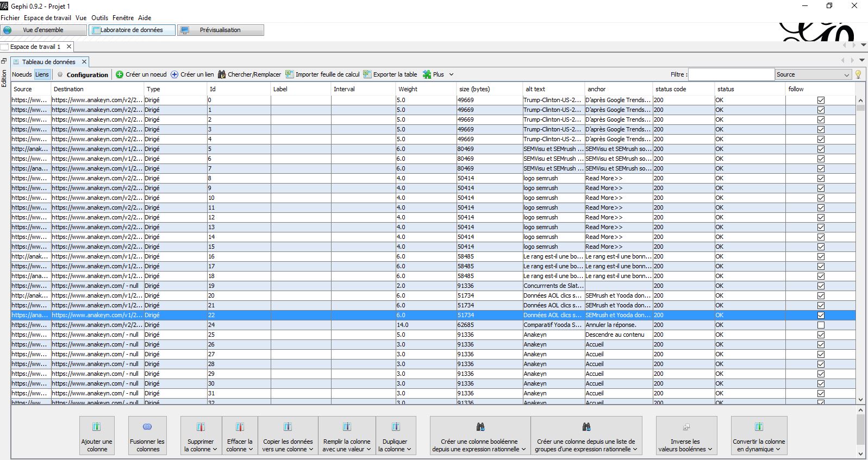Click Créer une colonne depuis liste de groupes icon
Image resolution: width=868 pixels, height=460 pixels.
(x=586, y=427)
